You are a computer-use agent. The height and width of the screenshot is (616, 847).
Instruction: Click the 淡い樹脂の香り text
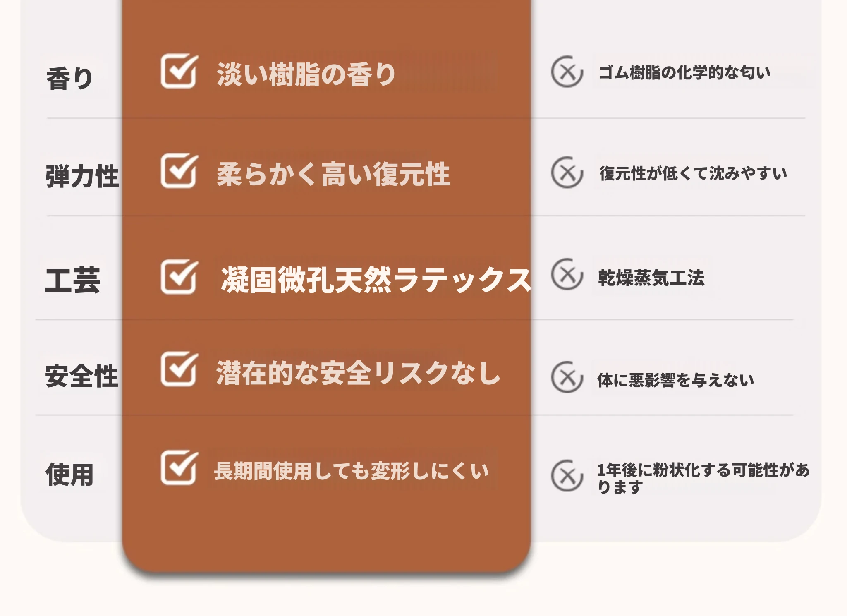click(x=306, y=75)
